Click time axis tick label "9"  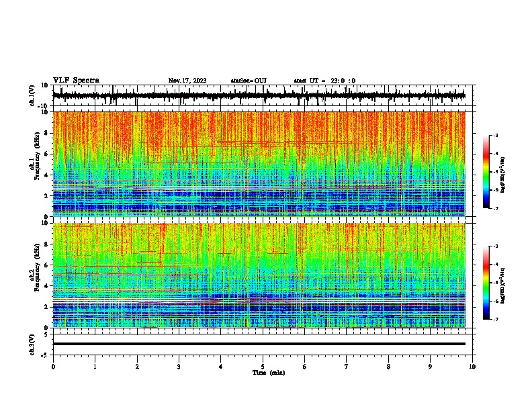pyautogui.click(x=430, y=367)
